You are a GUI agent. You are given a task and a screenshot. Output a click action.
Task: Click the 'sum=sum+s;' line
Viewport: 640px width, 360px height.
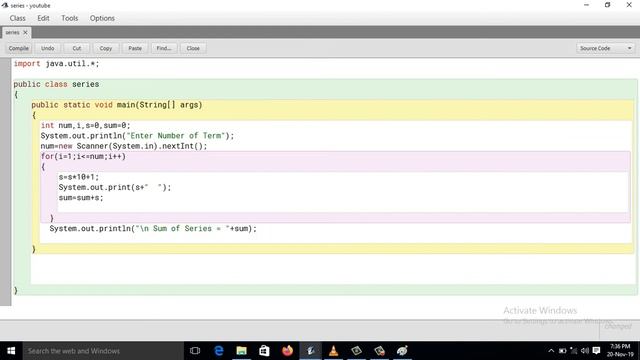tap(81, 198)
